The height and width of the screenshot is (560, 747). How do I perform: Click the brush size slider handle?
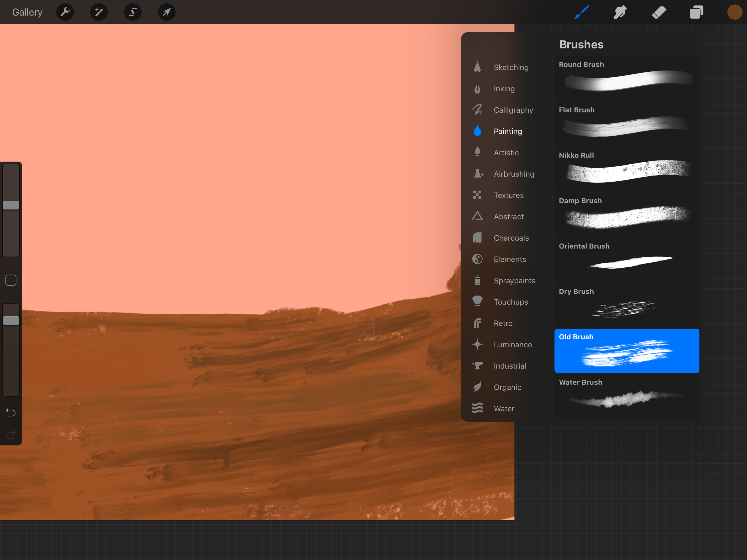click(x=11, y=205)
